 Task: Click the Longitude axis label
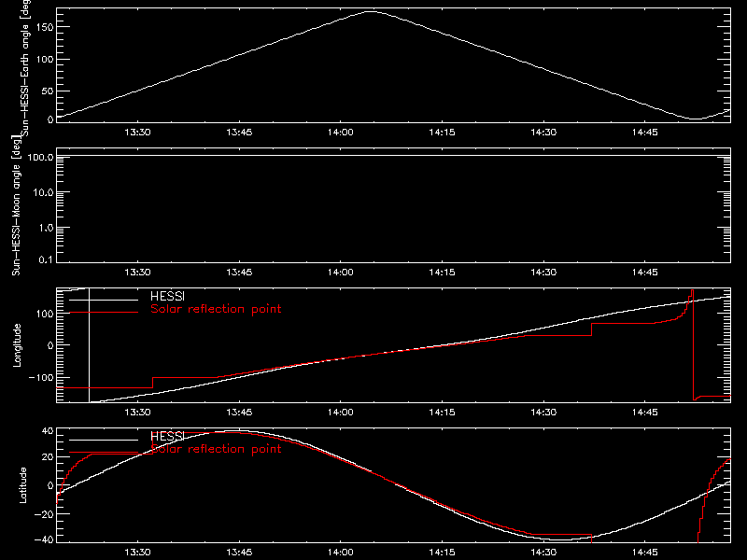(x=17, y=345)
